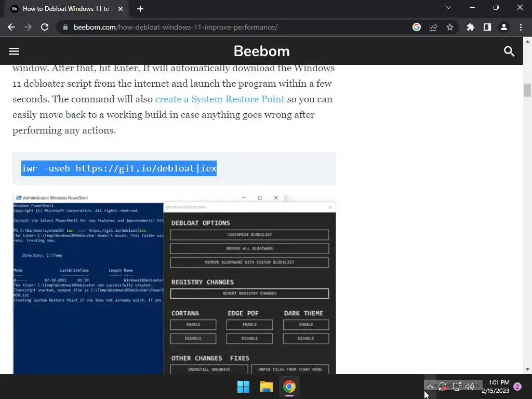Screen dimensions: 532x399
Task: View site information lock icon
Action: (65, 27)
